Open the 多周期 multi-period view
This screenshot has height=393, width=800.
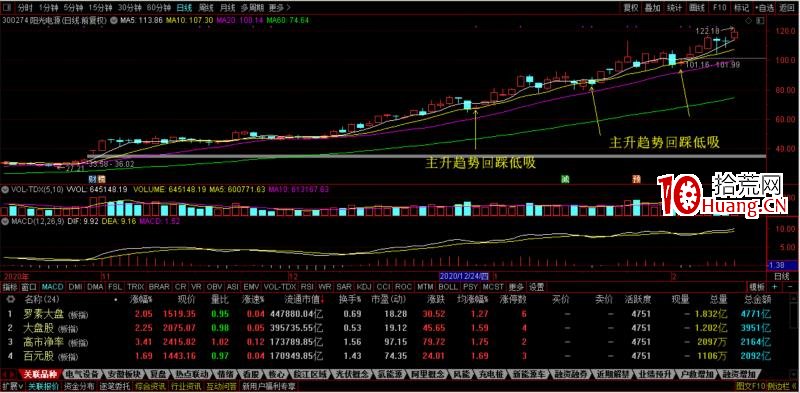point(252,8)
